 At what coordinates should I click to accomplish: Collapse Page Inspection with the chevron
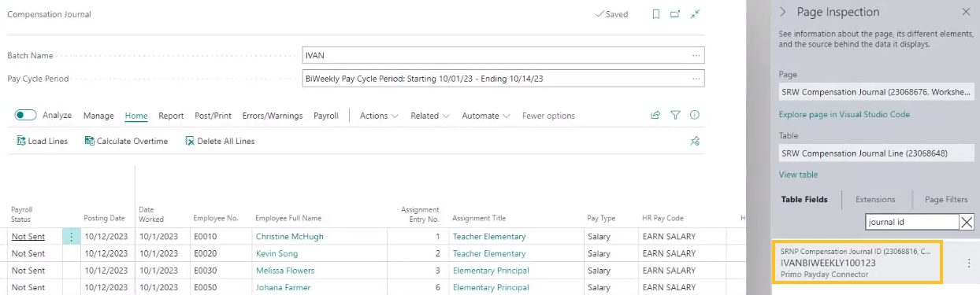(x=782, y=12)
